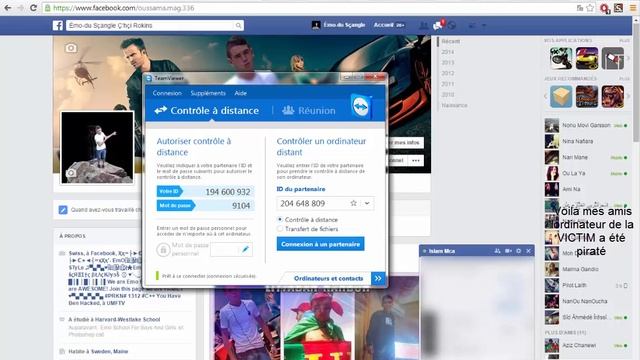Click the partner ID field 204 648 809

(325, 203)
